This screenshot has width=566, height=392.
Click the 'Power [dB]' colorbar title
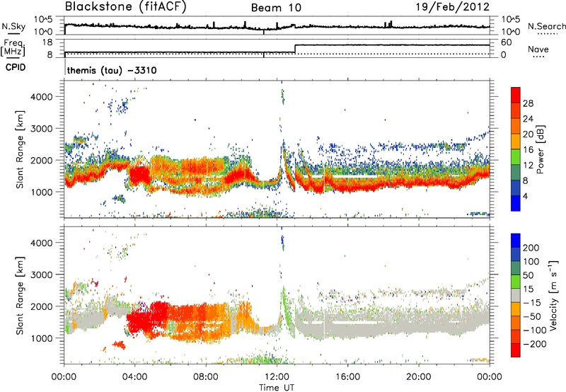point(541,149)
